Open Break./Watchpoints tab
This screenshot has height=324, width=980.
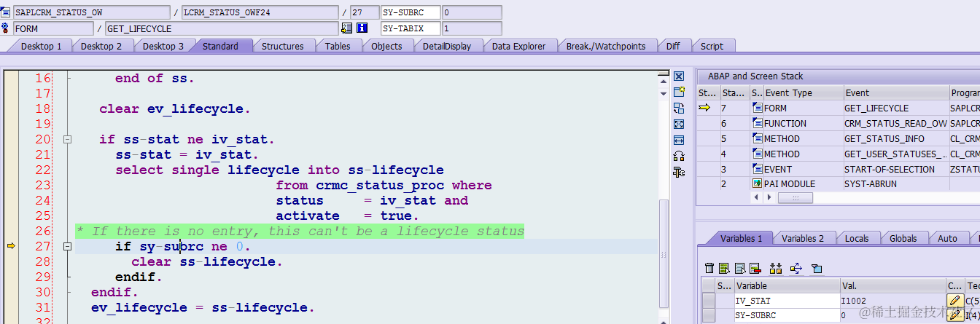[606, 46]
